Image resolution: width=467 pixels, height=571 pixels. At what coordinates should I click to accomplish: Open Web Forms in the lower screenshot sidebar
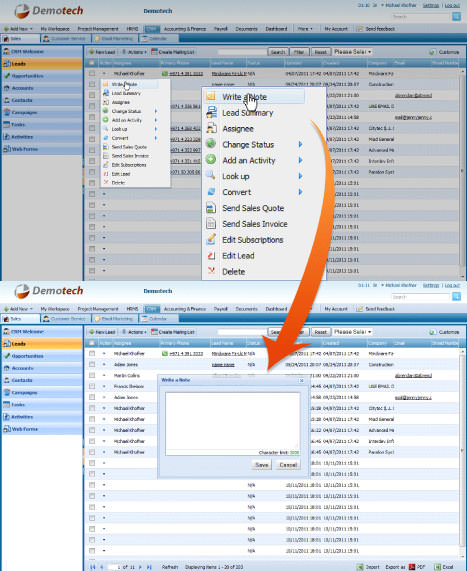(24, 429)
